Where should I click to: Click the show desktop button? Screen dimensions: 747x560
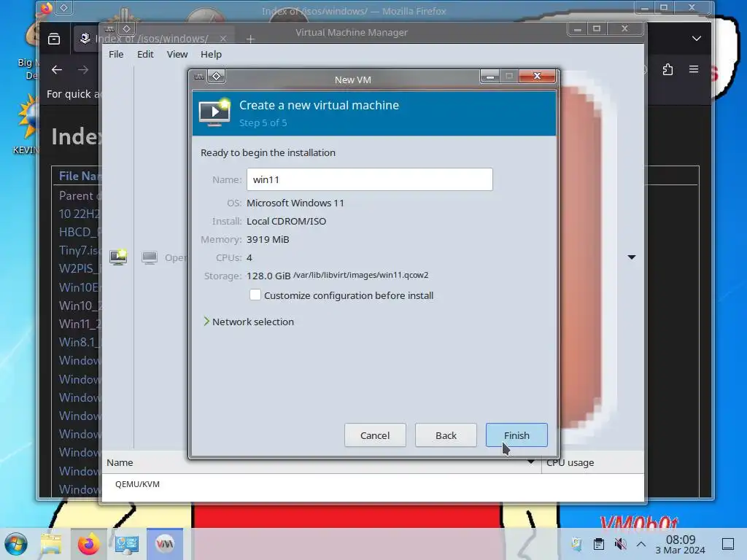click(x=728, y=544)
